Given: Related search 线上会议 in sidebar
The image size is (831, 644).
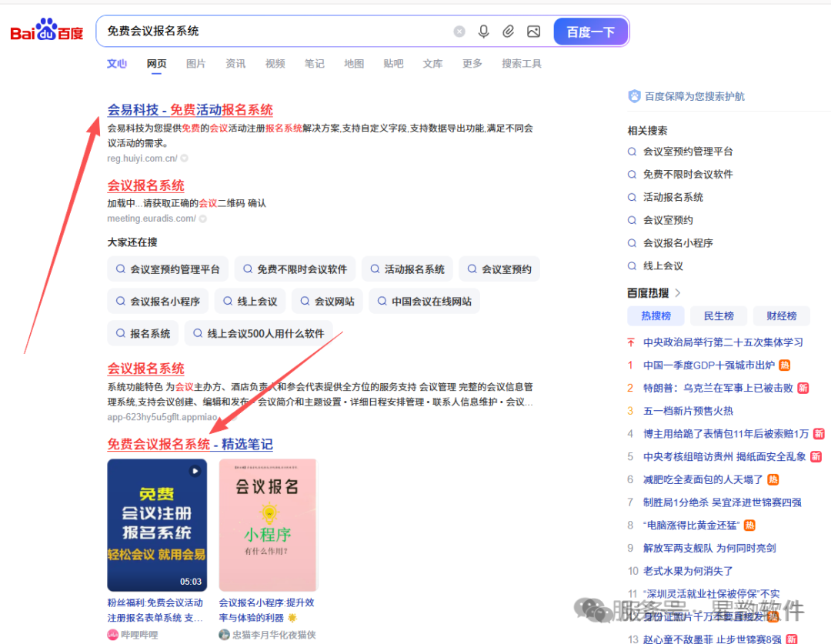Looking at the screenshot, I should (x=663, y=265).
